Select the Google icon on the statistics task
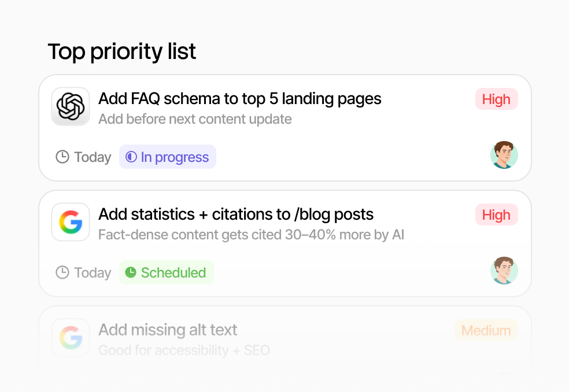Screen dimensions: 569x392 point(70,222)
